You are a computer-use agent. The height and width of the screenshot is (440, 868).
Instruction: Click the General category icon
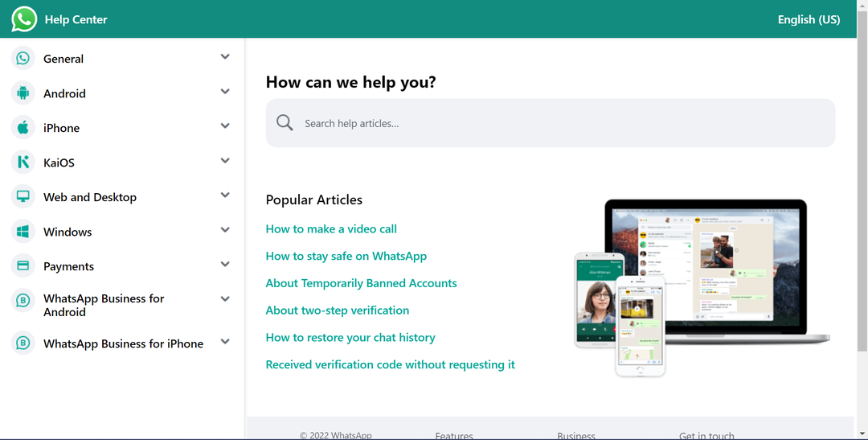[x=23, y=58]
